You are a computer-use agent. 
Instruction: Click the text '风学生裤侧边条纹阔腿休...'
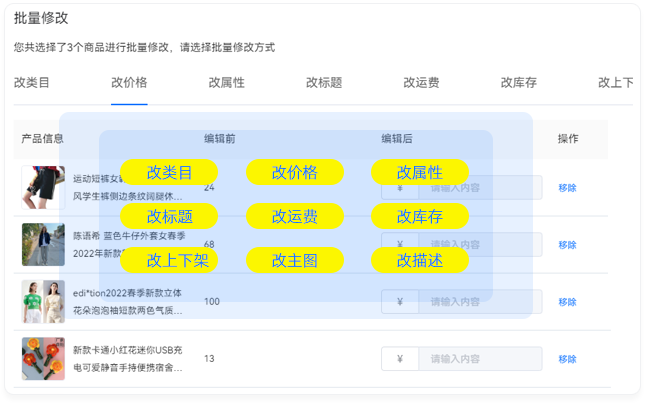(x=128, y=196)
